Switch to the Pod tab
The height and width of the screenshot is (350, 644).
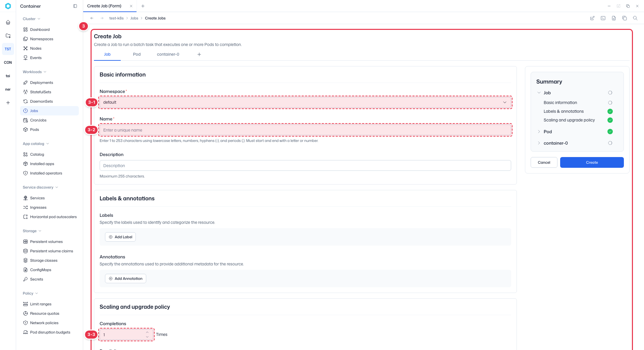(137, 54)
